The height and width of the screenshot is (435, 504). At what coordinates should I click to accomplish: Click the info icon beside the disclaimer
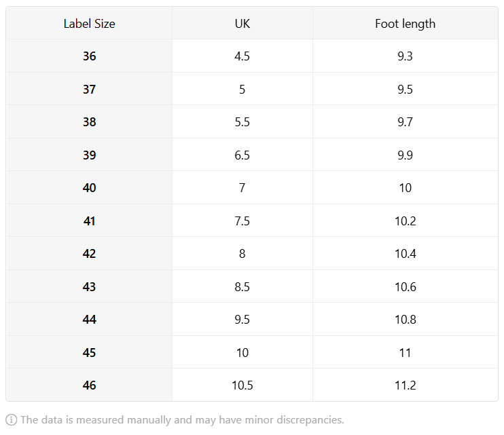tap(12, 420)
